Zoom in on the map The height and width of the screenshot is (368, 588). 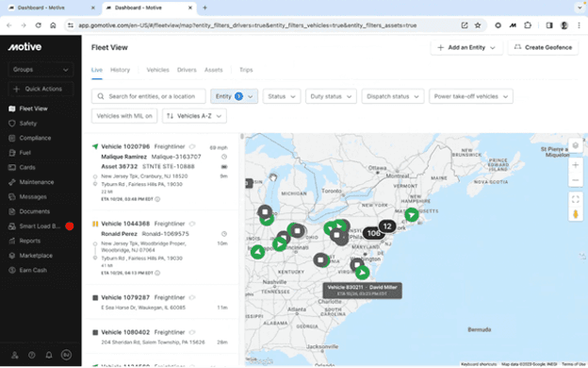[575, 165]
